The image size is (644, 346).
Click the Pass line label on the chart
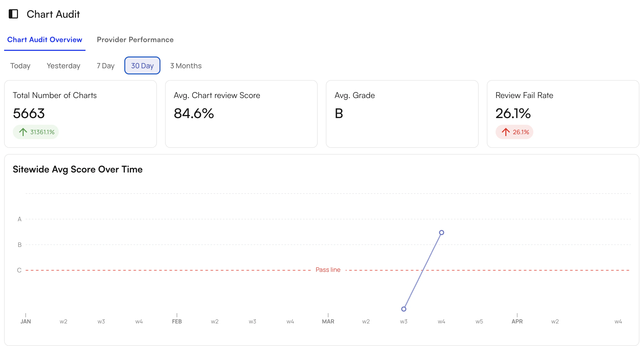pos(328,270)
